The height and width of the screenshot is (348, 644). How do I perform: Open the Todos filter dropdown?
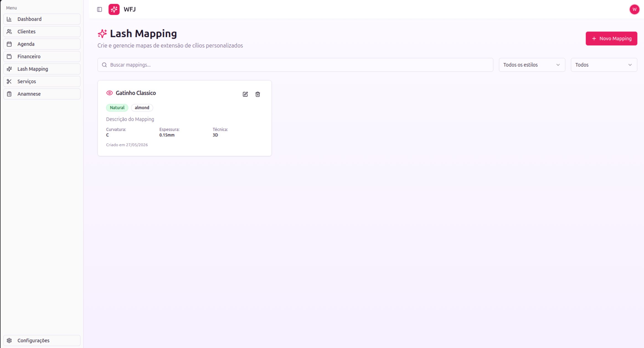pos(604,65)
